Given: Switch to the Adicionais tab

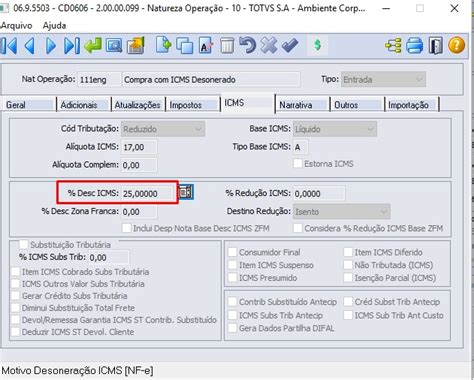Looking at the screenshot, I should (x=83, y=105).
